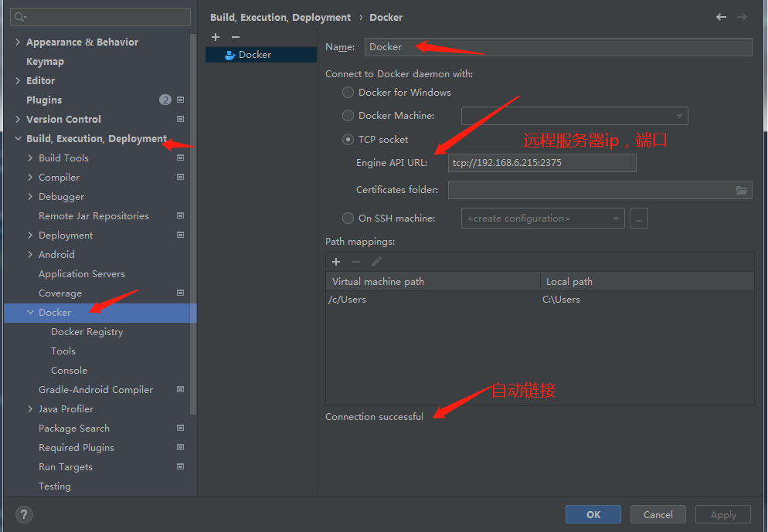Navigate forward with the right arrow

click(742, 17)
